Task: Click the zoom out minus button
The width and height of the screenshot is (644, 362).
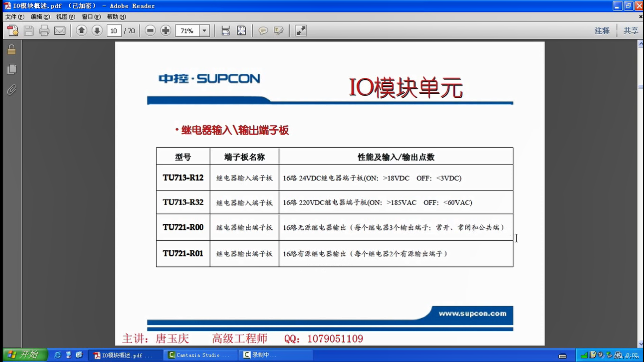Action: [150, 31]
